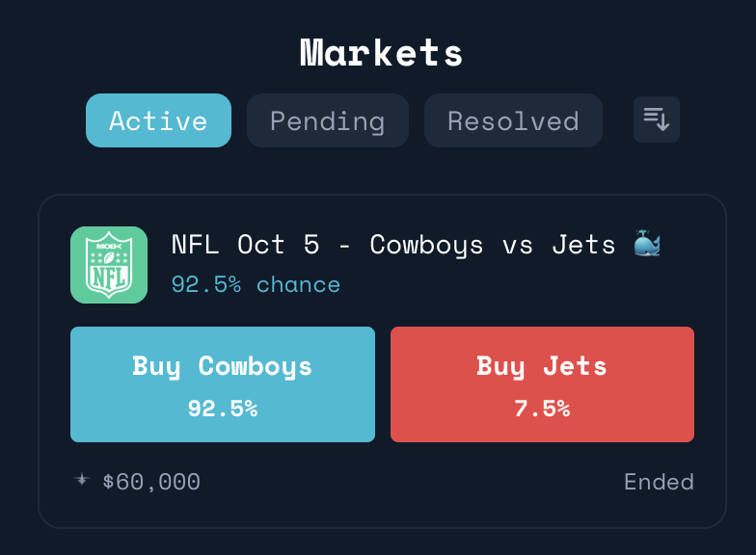756x555 pixels.
Task: Click the 92.5% chance text
Action: coord(256,284)
